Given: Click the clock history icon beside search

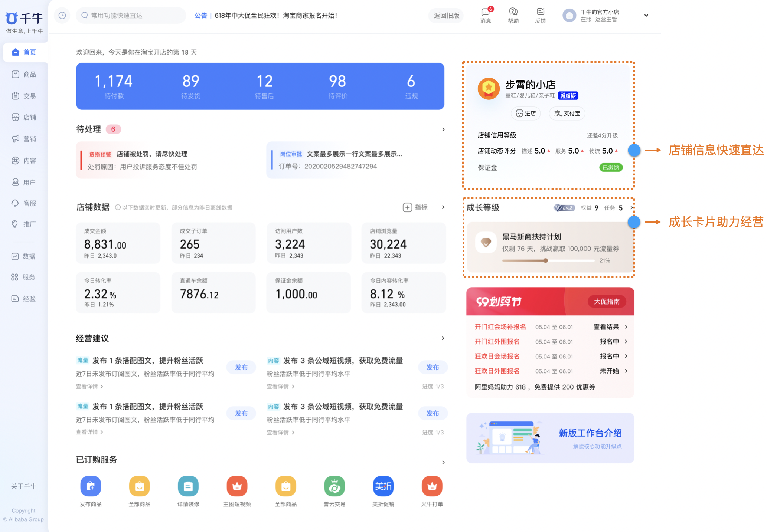Looking at the screenshot, I should point(62,16).
